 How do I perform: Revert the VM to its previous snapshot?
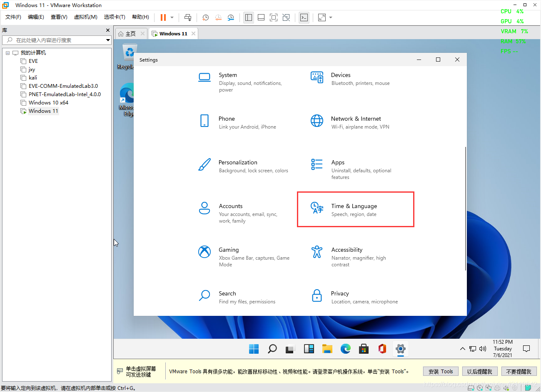click(218, 17)
